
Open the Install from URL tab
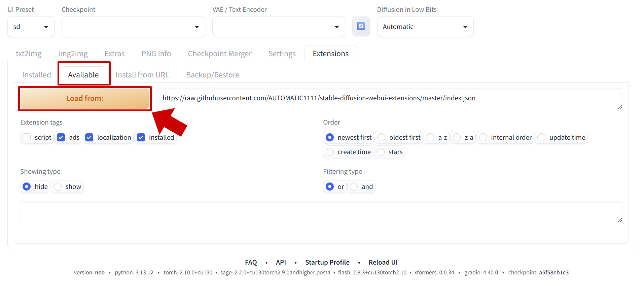coord(142,75)
